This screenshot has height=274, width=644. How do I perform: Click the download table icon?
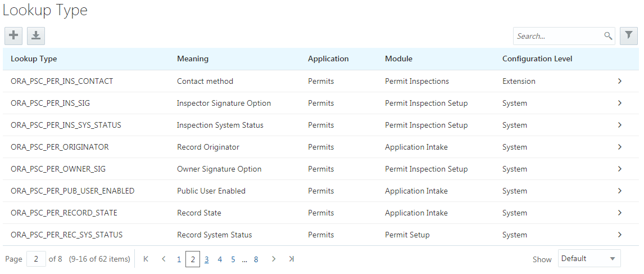click(x=36, y=35)
